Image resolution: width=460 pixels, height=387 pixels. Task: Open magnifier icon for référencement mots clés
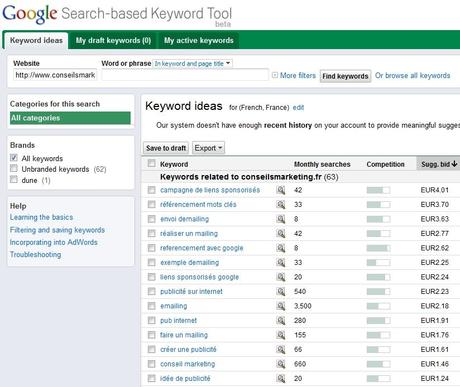[x=281, y=204]
